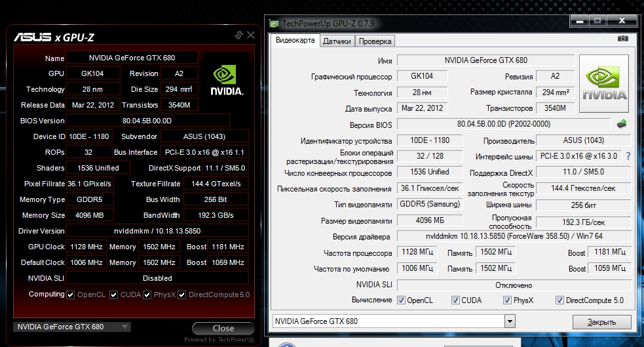Click the Name field in ASUS GPU-Z
This screenshot has width=644, height=347.
(x=132, y=58)
